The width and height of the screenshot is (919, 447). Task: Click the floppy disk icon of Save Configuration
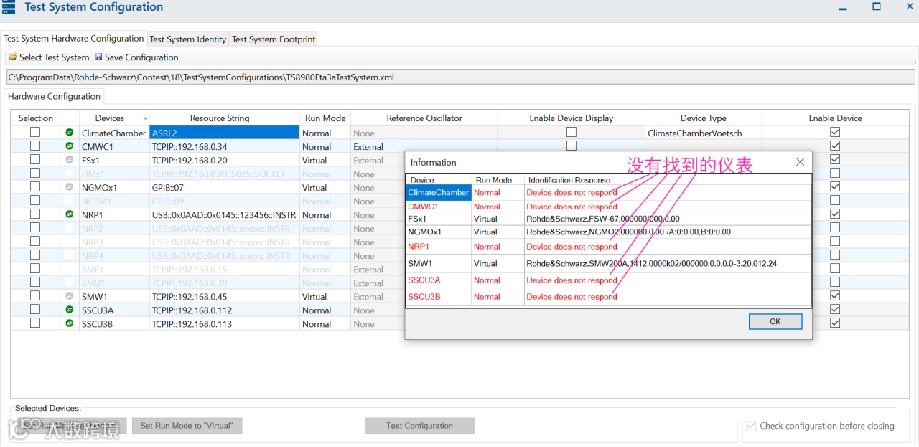click(98, 57)
